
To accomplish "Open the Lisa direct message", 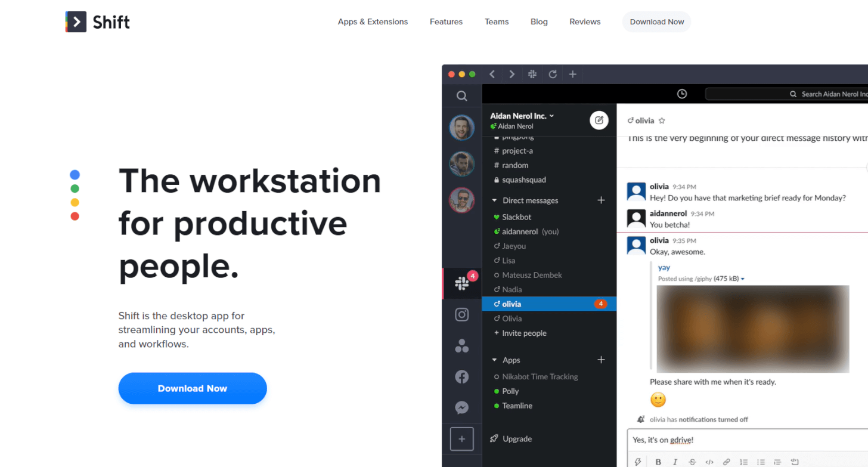I will (505, 261).
